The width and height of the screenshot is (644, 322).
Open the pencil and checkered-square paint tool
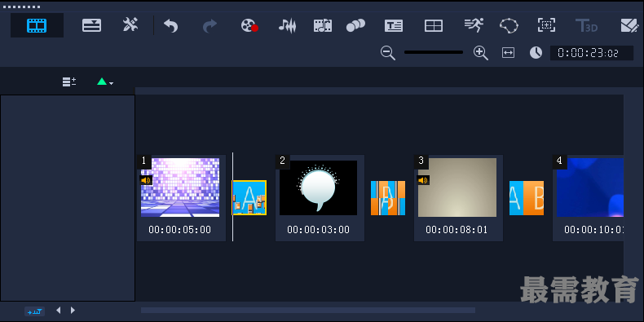(629, 26)
